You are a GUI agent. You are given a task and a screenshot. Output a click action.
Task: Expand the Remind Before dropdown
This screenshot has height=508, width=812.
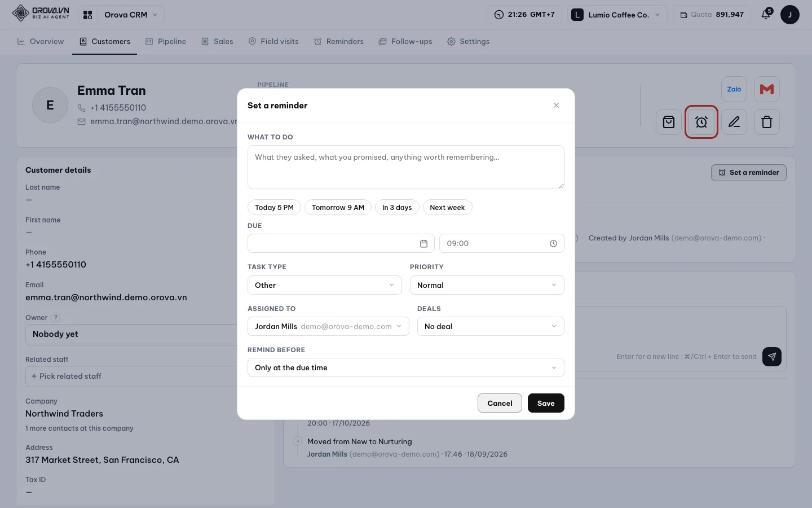pos(406,367)
